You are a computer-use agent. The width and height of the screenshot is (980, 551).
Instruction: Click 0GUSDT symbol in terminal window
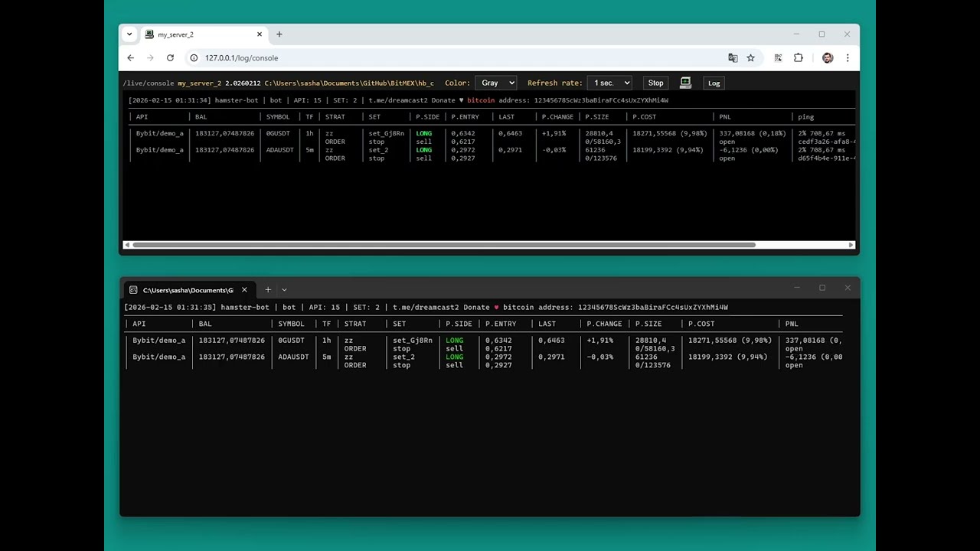click(x=291, y=341)
